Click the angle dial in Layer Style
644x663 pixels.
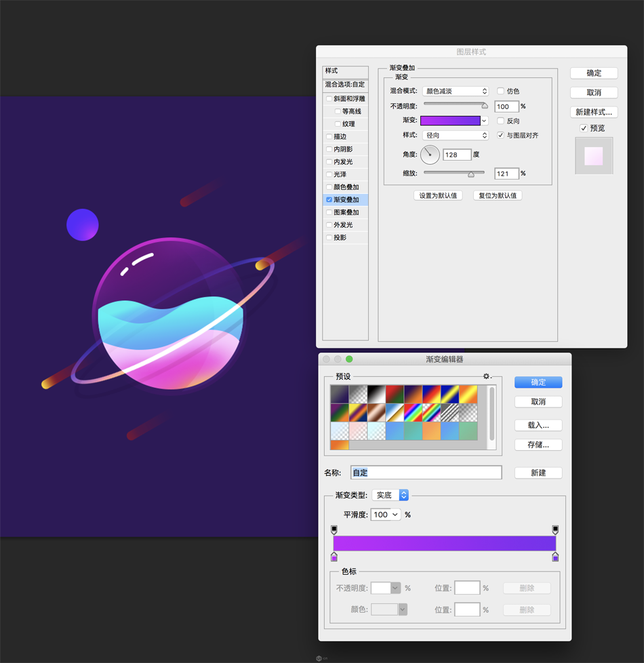pos(430,155)
